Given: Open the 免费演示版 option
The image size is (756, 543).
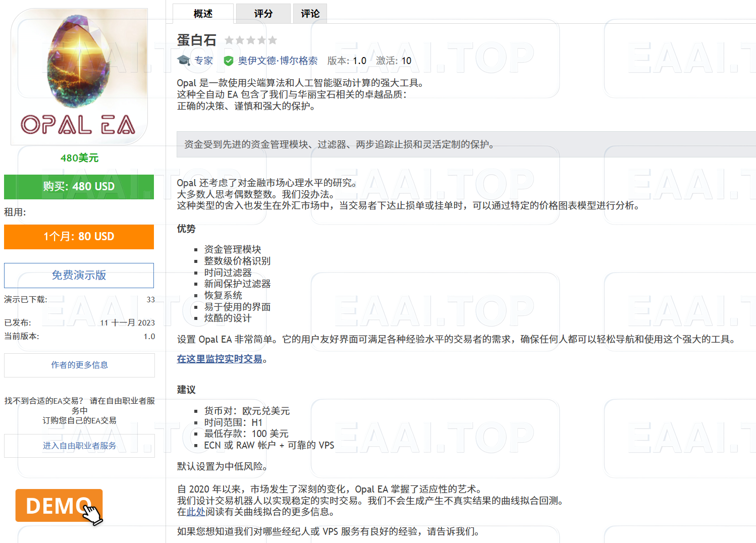Looking at the screenshot, I should click(x=79, y=276).
